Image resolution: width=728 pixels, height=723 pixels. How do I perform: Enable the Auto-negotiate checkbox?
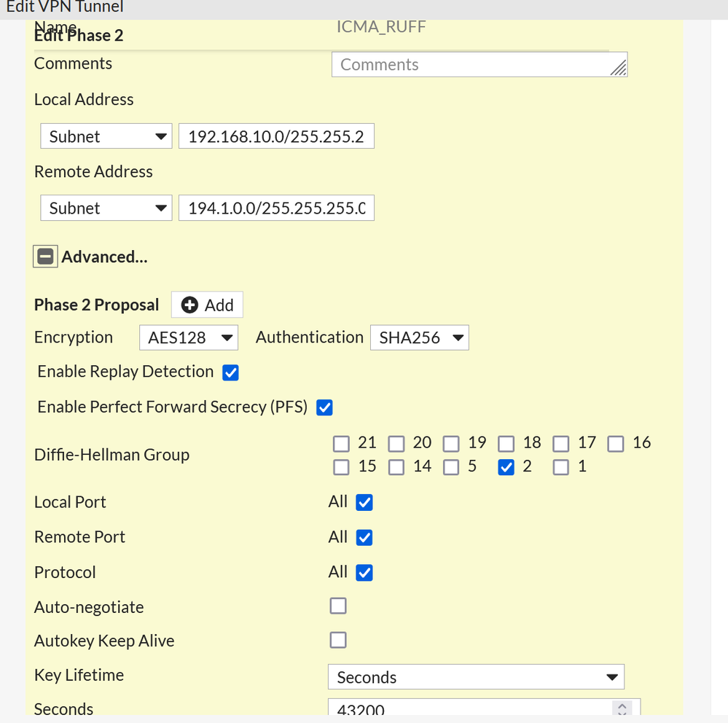338,606
